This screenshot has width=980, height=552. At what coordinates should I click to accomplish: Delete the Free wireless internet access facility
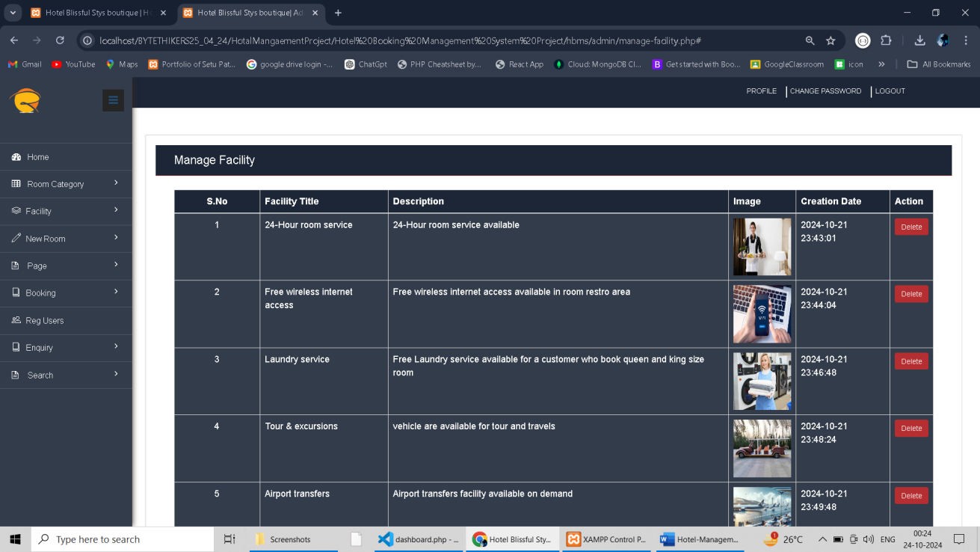(x=911, y=294)
